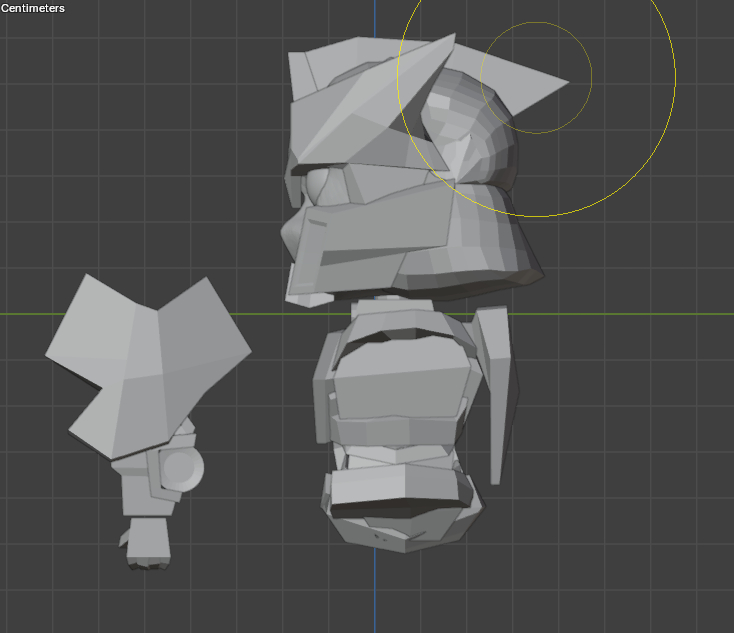Click the round sphere on the small model
Viewport: 734px width, 633px height.
pyautogui.click(x=183, y=468)
